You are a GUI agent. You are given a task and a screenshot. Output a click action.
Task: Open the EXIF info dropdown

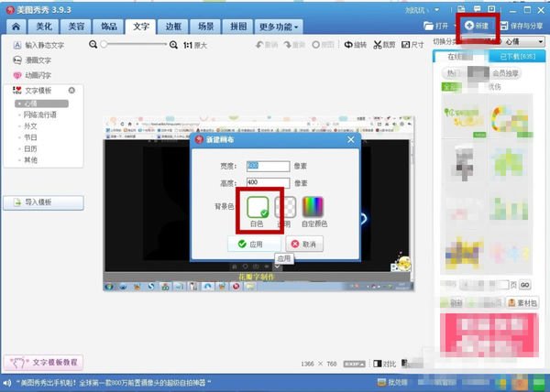pyautogui.click(x=354, y=364)
